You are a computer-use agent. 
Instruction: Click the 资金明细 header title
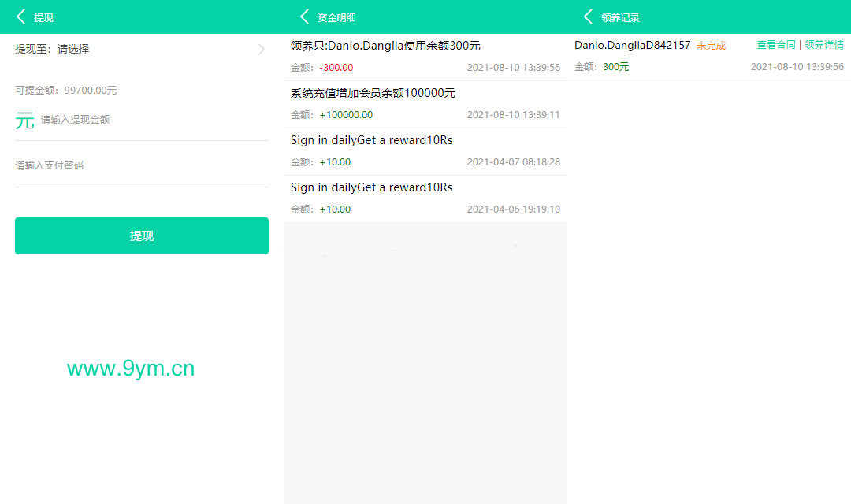coord(336,17)
